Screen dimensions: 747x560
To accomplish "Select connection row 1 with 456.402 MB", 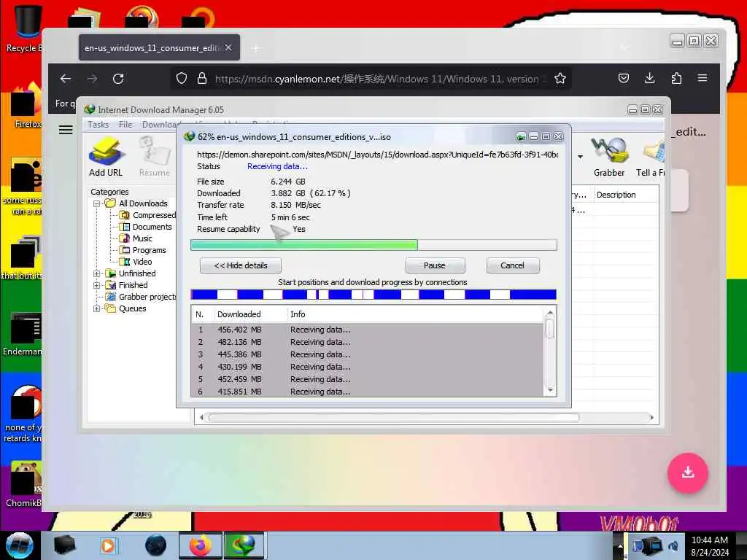I will tap(368, 330).
